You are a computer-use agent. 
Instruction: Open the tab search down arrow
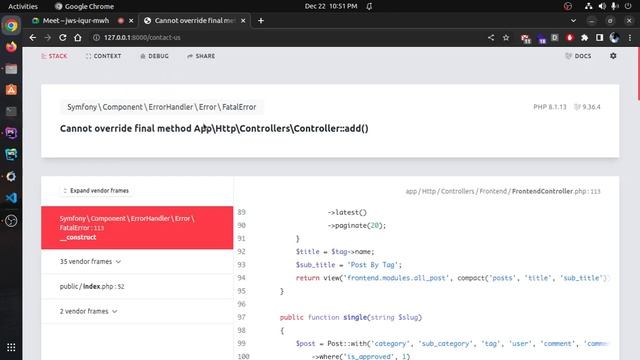[x=573, y=20]
